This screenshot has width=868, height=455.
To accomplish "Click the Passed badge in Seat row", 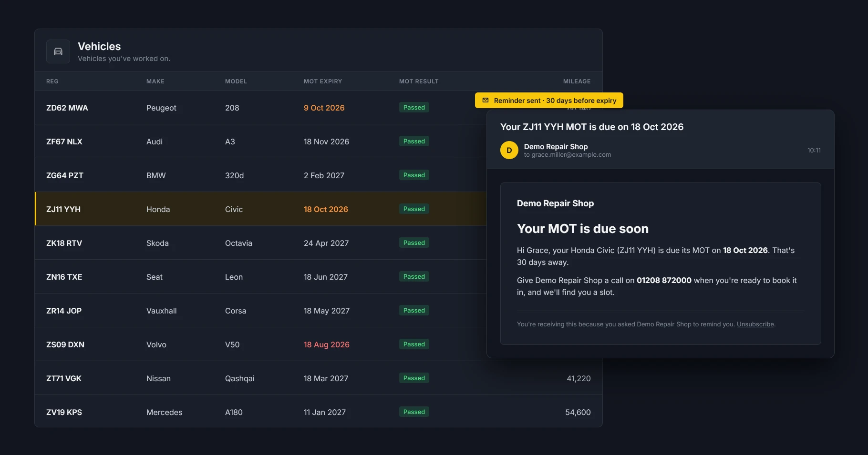I will click(x=414, y=276).
